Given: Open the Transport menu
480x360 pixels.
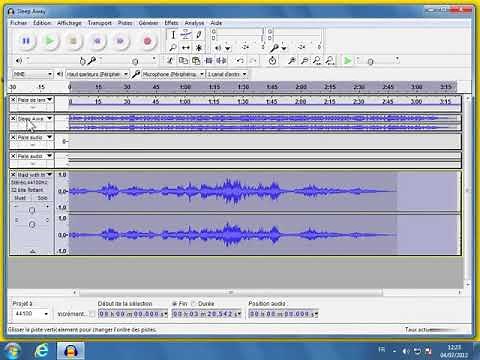Looking at the screenshot, I should click(x=100, y=23).
